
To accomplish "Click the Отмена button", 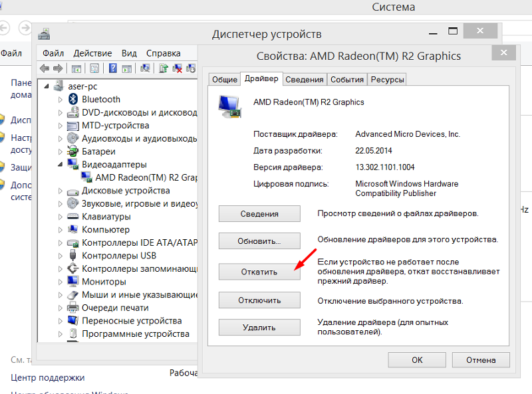I will 481,359.
